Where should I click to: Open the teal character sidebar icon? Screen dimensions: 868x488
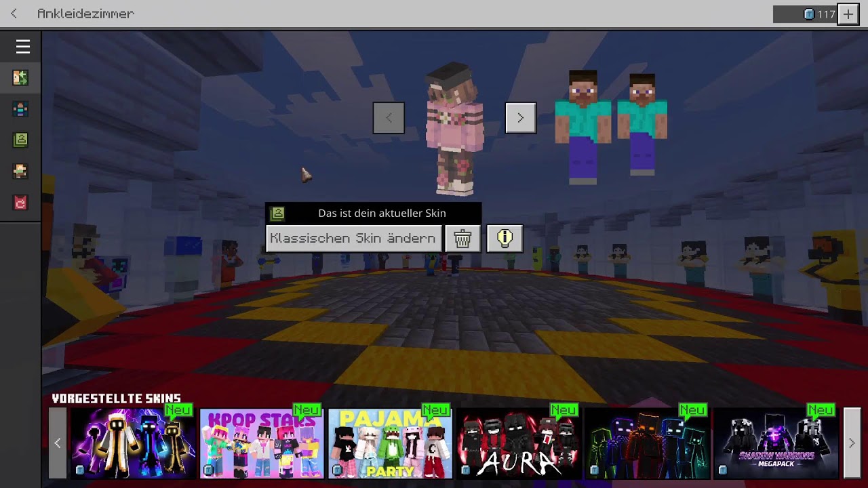point(20,109)
